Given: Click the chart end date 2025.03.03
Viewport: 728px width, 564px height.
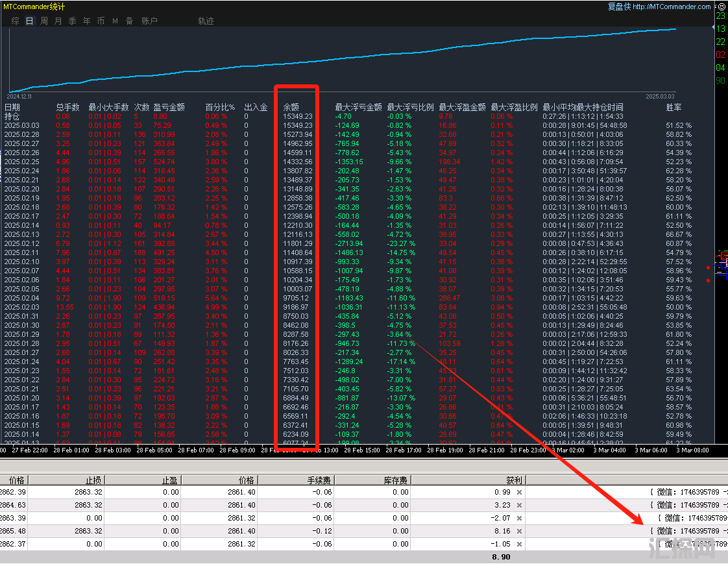Looking at the screenshot, I should [660, 97].
